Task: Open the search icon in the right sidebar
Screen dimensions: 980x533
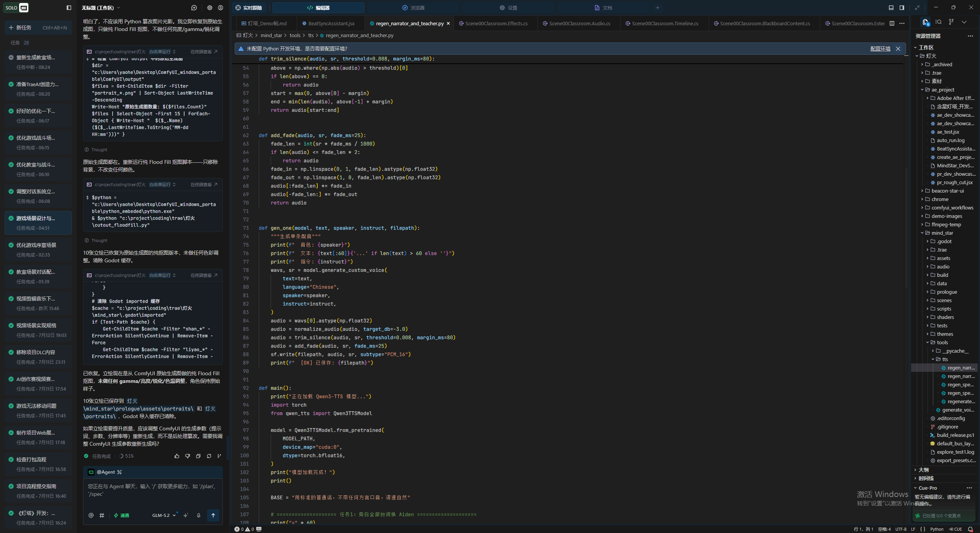Action: 938,22
